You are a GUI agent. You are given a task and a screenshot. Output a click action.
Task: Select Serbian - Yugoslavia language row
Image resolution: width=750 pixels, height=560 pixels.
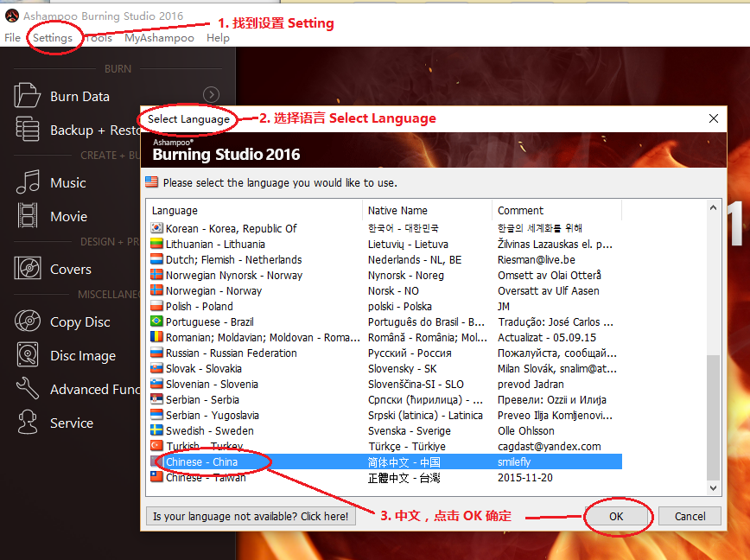[x=385, y=415]
